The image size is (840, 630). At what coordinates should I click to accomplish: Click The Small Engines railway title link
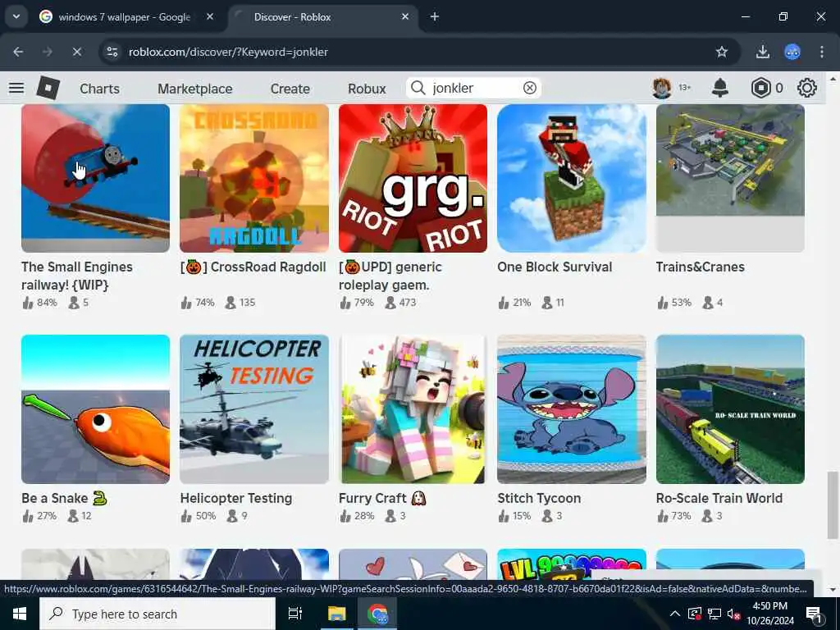tap(77, 276)
